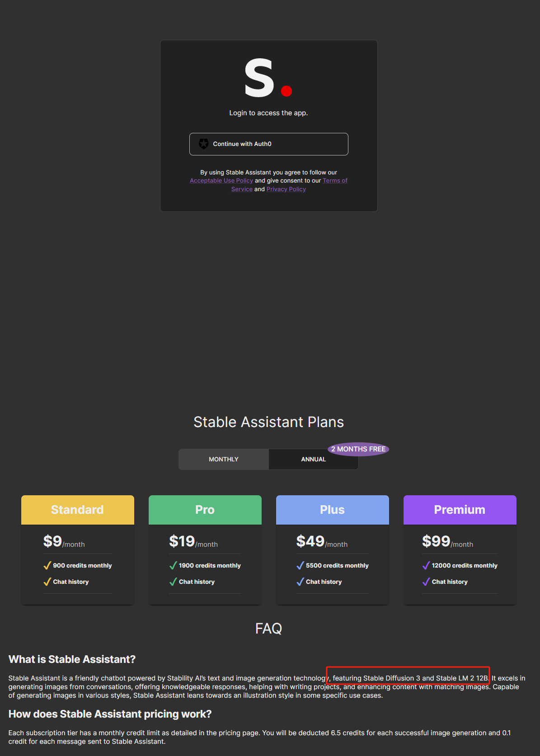Click the blue checkmark beside 5500 credits monthly
Viewport: 540px width, 756px height.
300,565
